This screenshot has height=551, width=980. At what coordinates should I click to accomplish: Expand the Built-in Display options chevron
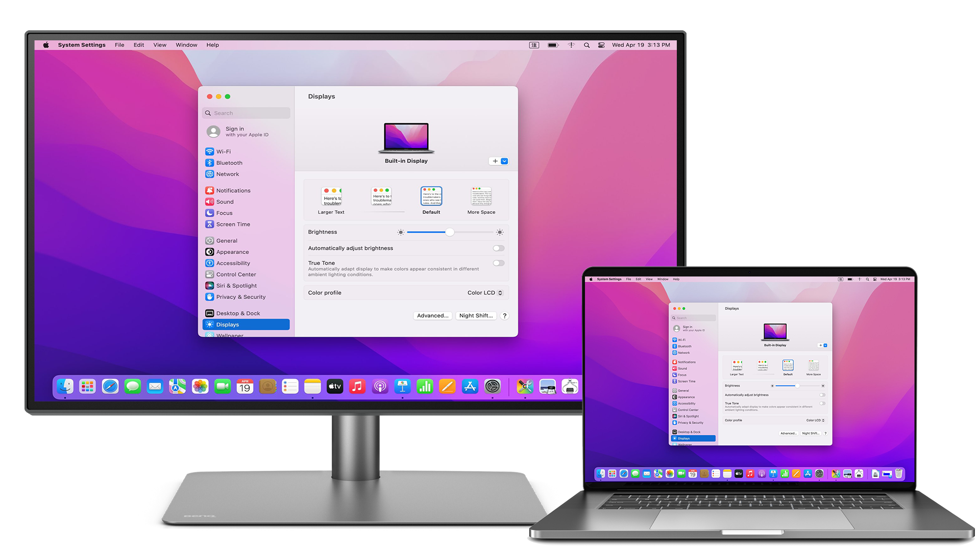(x=505, y=161)
